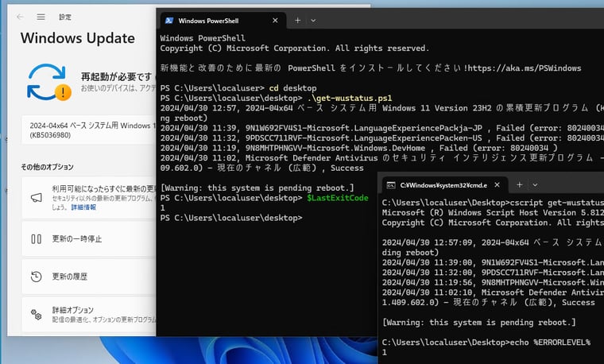604x364 pixels.
Task: Select the KB5036980 update entry
Action: [89, 130]
